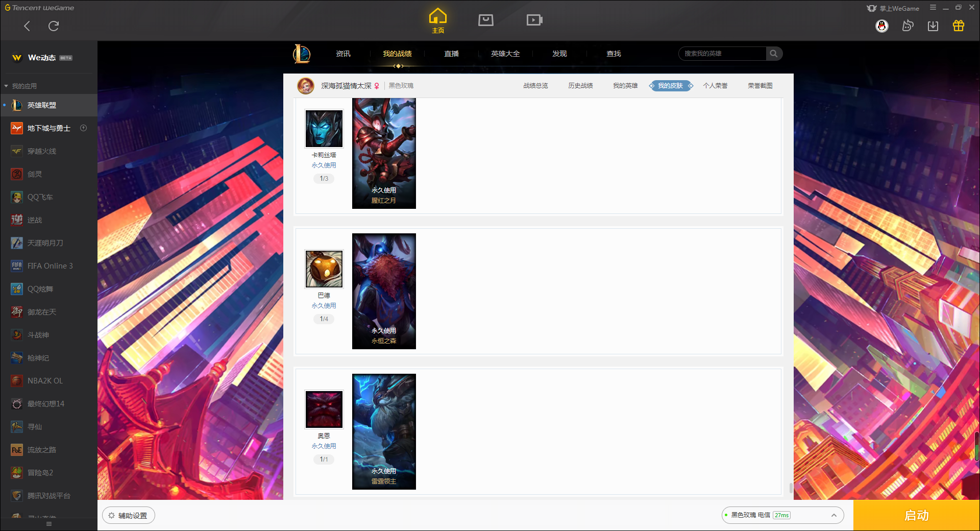
Task: Select 最终幻想14 in the sidebar
Action: 48,404
